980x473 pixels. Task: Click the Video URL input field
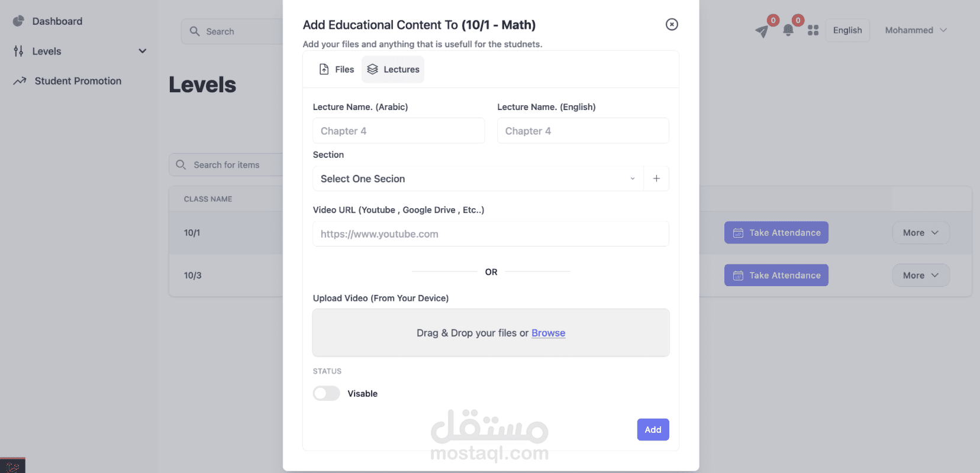coord(491,234)
